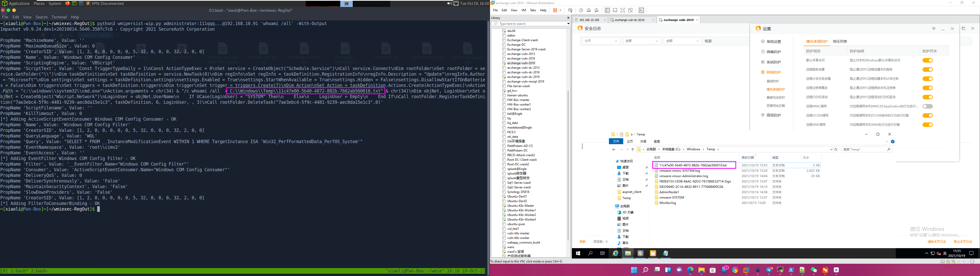Toggle VMware thumbnail bar view icon
Viewport: 980px width, 276px height.
pyautogui.click(x=615, y=10)
